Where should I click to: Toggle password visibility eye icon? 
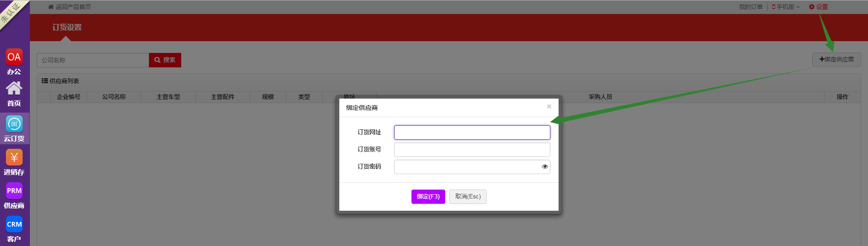click(545, 167)
